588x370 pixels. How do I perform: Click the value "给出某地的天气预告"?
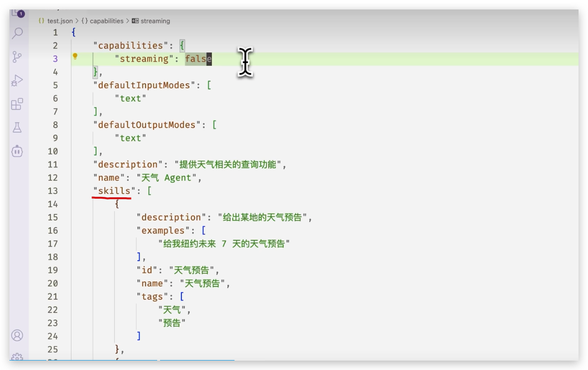(262, 218)
